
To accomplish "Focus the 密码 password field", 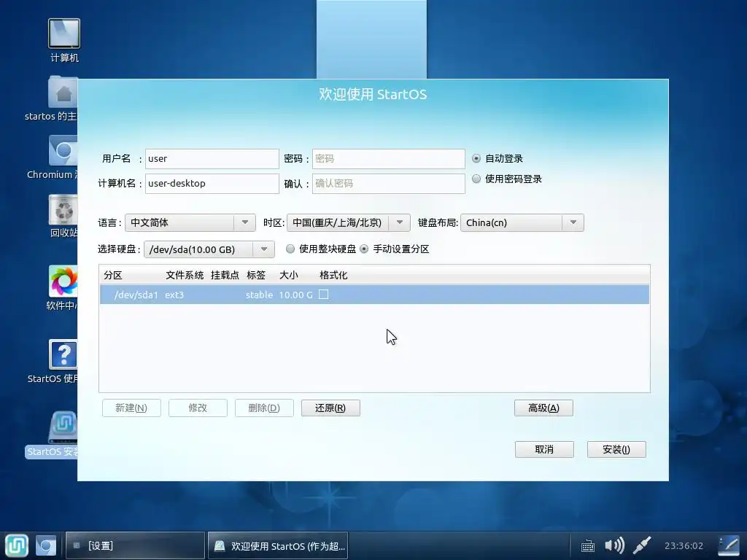I will [x=389, y=158].
